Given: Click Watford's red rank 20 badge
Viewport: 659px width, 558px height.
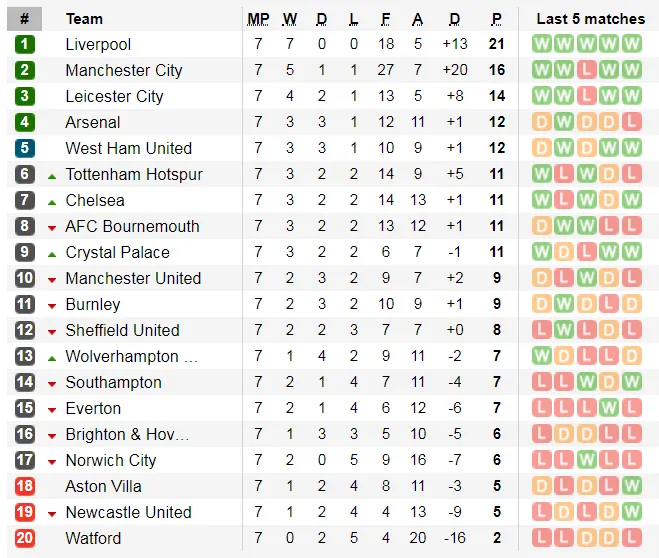Looking at the screenshot, I should (25, 538).
